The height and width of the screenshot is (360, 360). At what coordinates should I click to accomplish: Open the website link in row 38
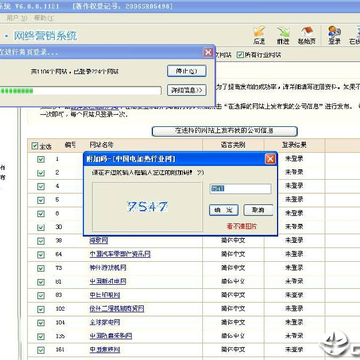(x=98, y=240)
